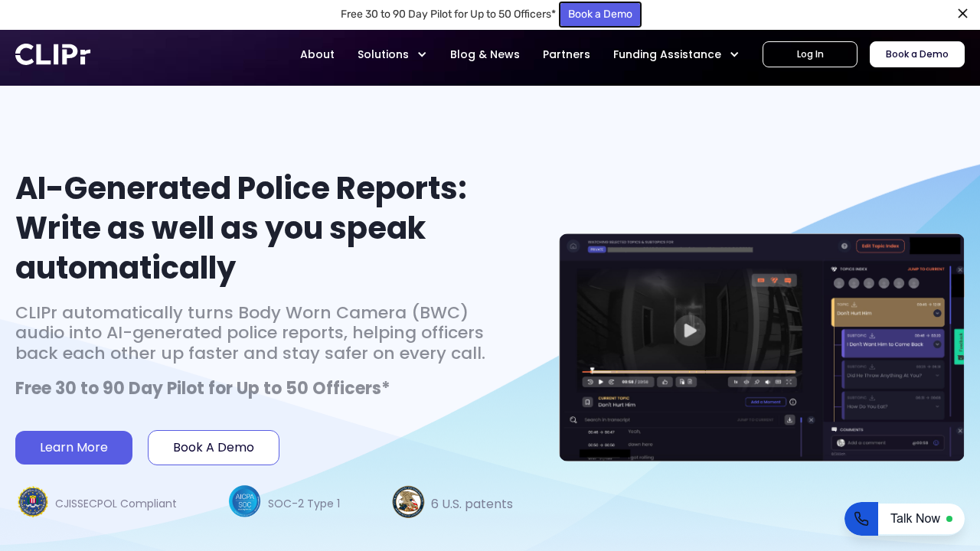Enter fullscreen with the expand icon
The width and height of the screenshot is (980, 551).
(789, 382)
